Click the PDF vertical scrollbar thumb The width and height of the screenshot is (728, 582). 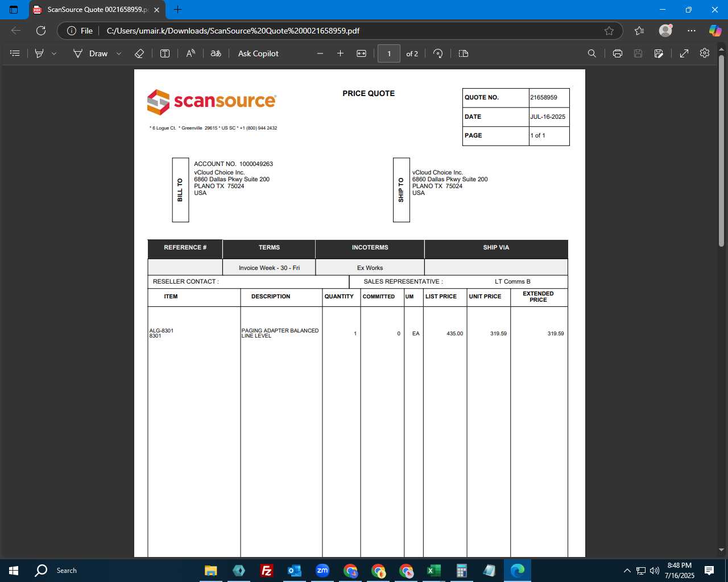pos(721,151)
